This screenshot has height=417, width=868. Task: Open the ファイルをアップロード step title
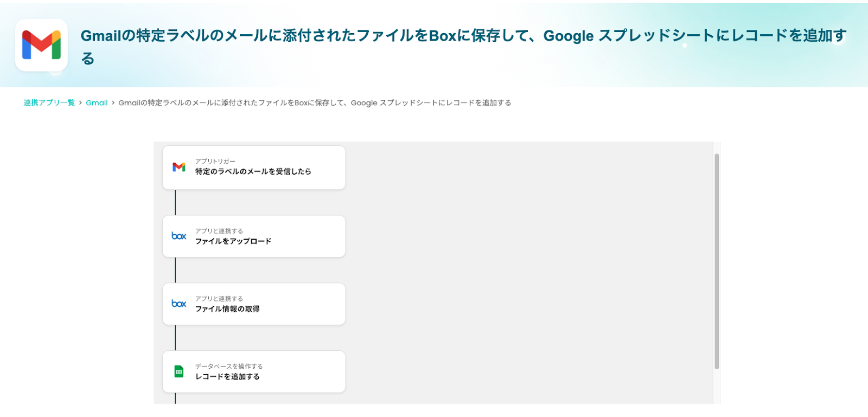click(233, 241)
